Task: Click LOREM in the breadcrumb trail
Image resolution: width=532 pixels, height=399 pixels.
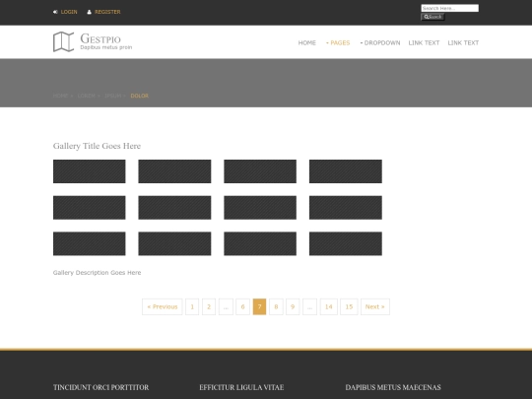Action: [x=86, y=96]
